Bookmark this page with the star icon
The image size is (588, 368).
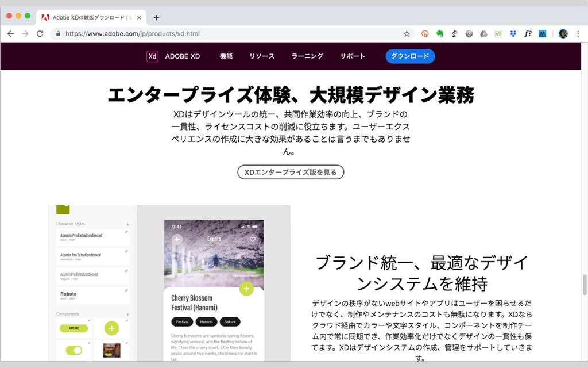pos(407,34)
